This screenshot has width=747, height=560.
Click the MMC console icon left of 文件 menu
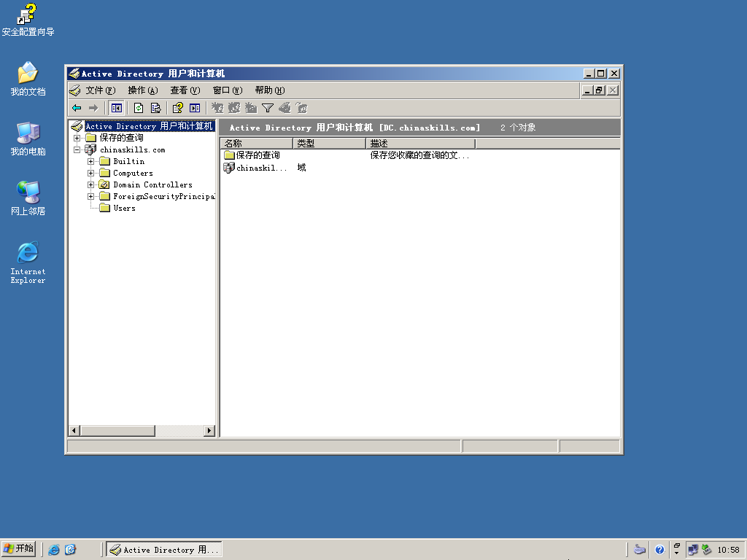[x=75, y=90]
